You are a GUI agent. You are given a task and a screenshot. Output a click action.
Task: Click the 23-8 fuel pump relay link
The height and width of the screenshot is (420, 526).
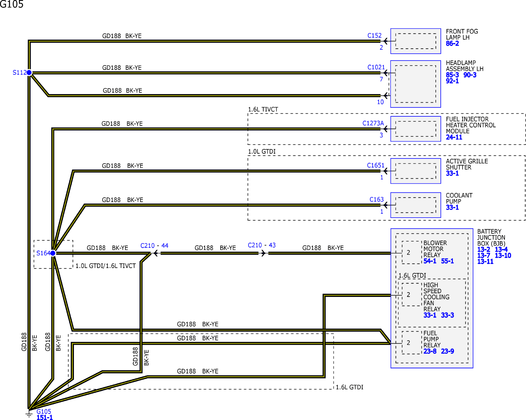pos(430,351)
